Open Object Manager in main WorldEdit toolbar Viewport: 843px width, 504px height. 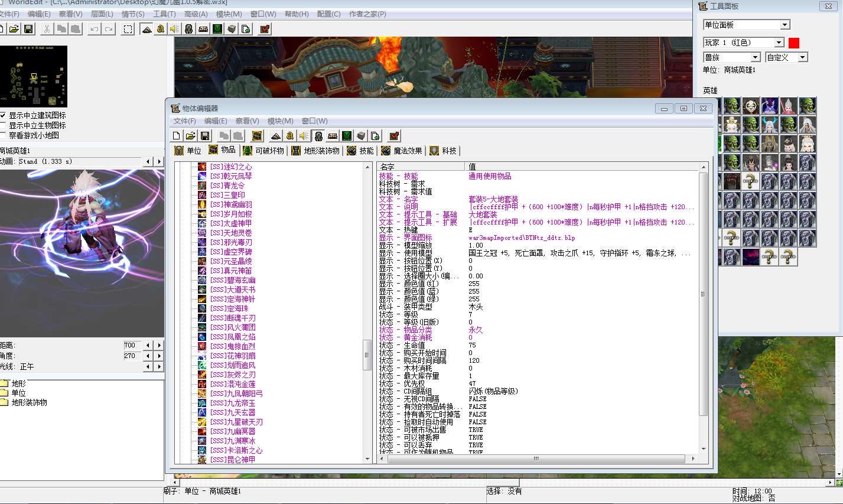click(232, 28)
